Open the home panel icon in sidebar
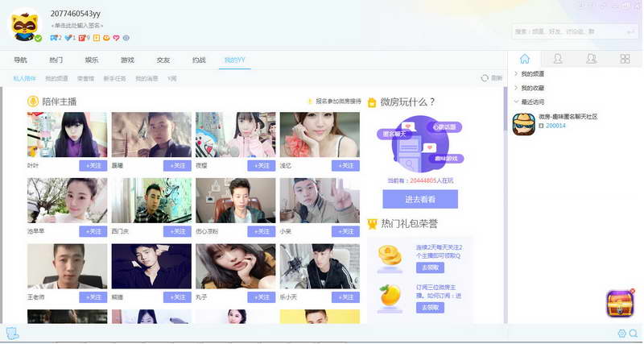The image size is (644, 344). point(525,59)
